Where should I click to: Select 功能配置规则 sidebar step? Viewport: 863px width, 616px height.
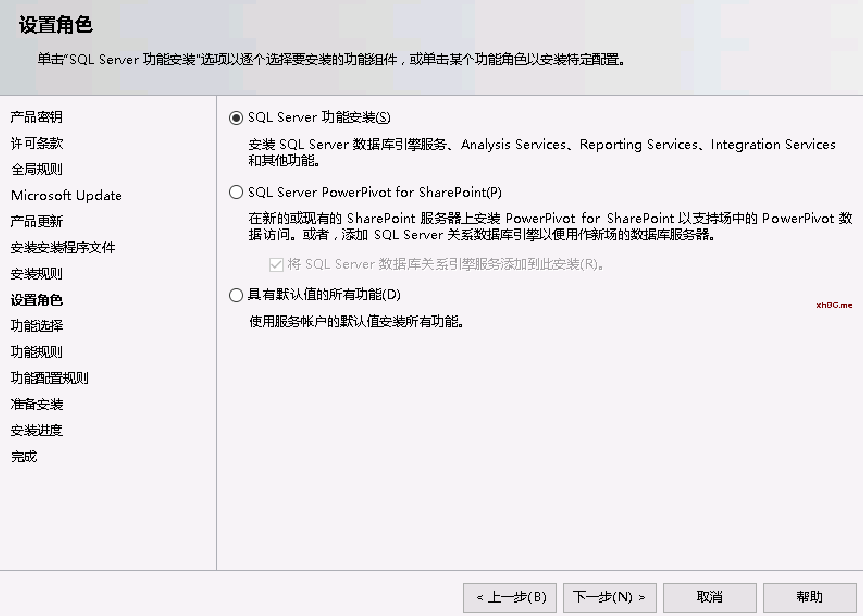[49, 378]
